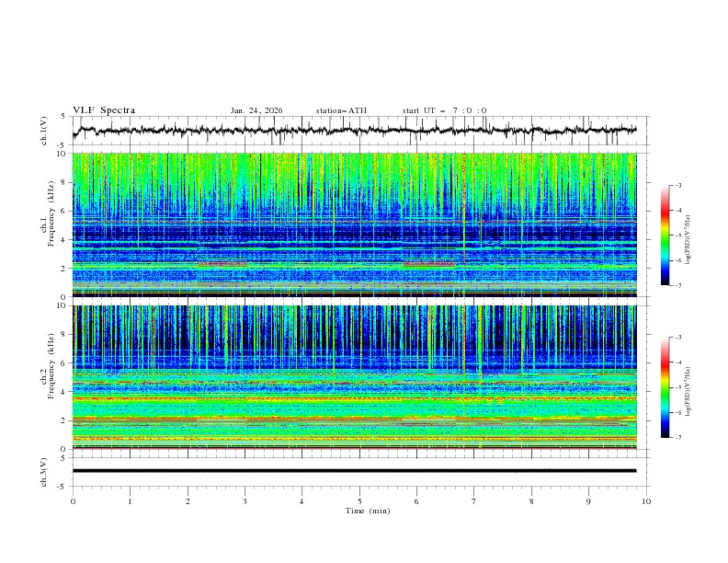Click the thick black ch.3 voltage line
The width and height of the screenshot is (728, 563).
click(358, 471)
